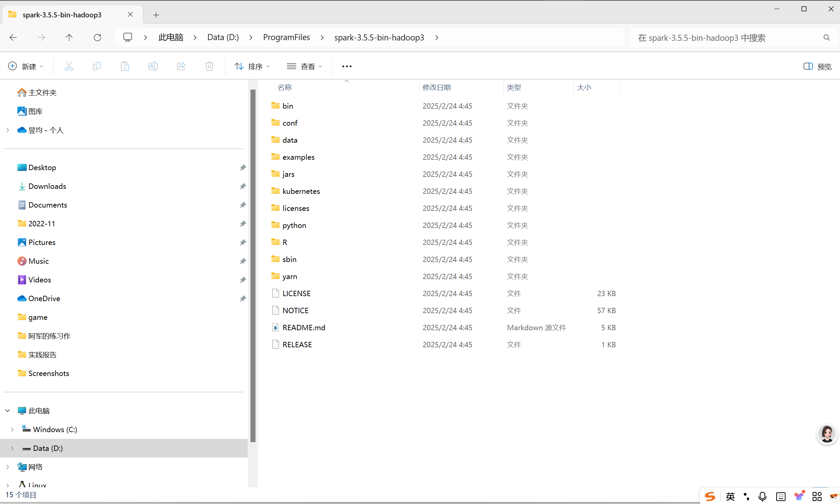The width and height of the screenshot is (840, 504).
Task: Select the README.md file
Action: pyautogui.click(x=303, y=328)
